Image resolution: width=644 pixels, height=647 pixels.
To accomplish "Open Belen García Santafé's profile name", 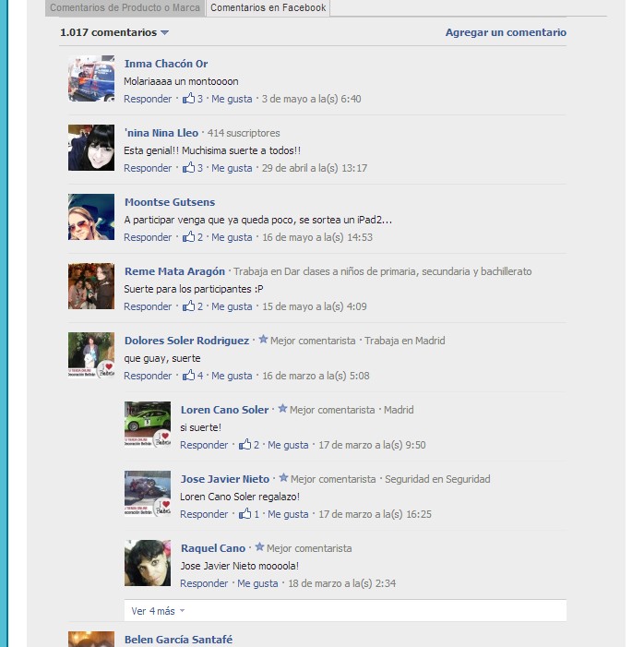I will click(x=179, y=640).
